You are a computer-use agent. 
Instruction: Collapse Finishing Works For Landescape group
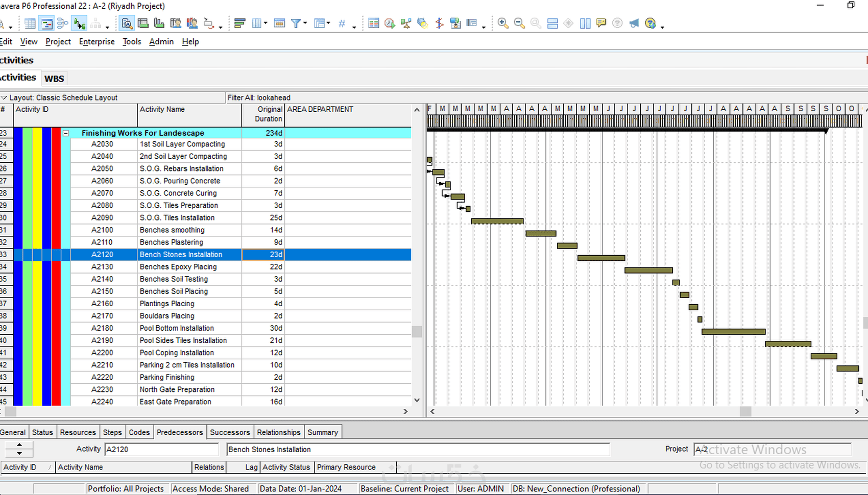[66, 133]
